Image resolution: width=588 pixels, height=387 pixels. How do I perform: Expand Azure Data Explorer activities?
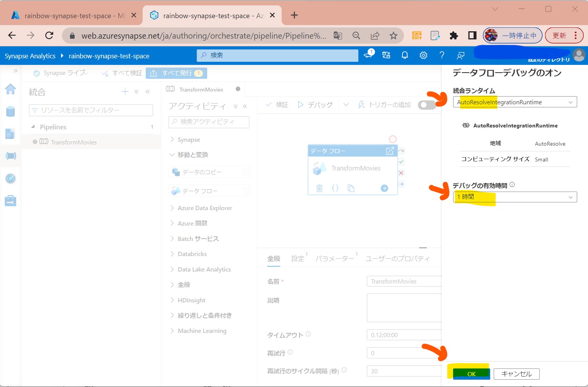point(201,208)
